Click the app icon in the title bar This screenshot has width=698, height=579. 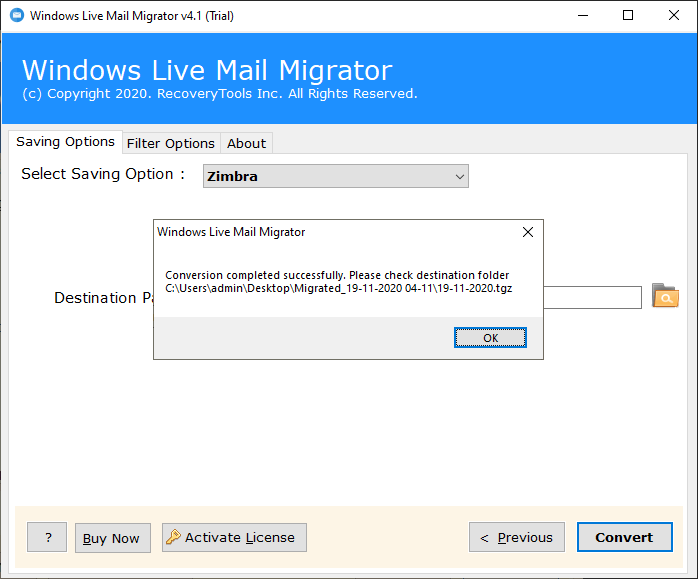(x=17, y=15)
